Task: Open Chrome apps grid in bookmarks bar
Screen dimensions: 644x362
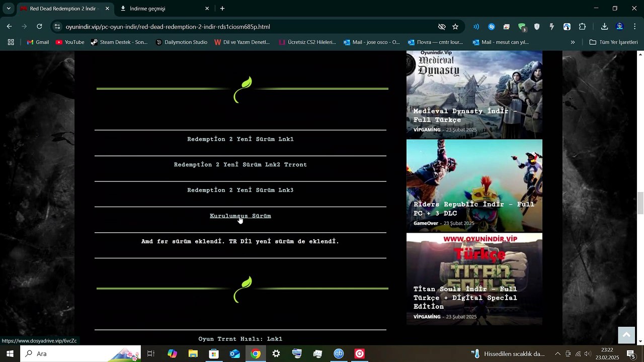Action: (x=11, y=42)
